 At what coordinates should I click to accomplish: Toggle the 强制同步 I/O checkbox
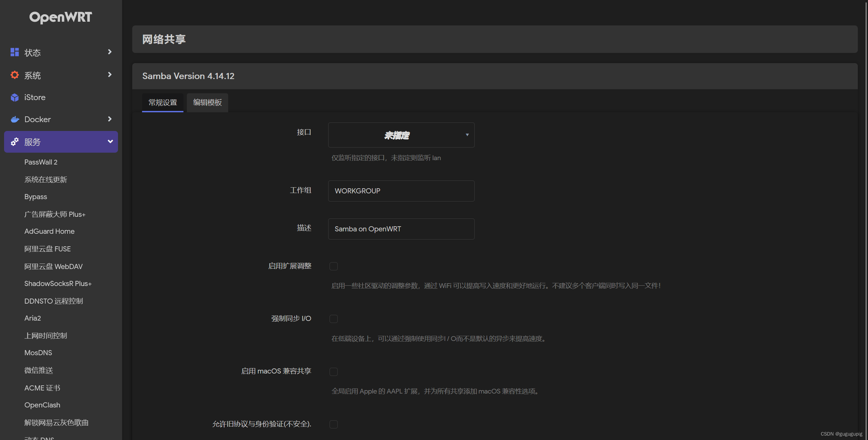click(334, 319)
